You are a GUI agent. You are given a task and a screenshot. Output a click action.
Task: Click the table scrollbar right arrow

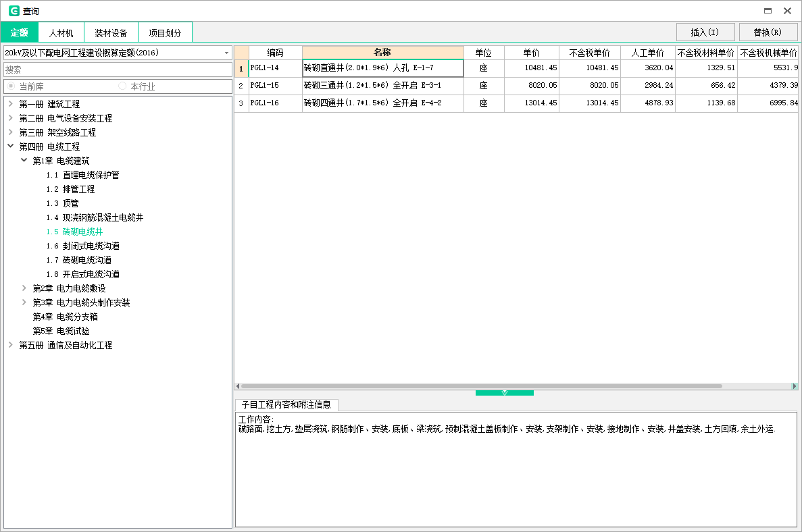795,386
